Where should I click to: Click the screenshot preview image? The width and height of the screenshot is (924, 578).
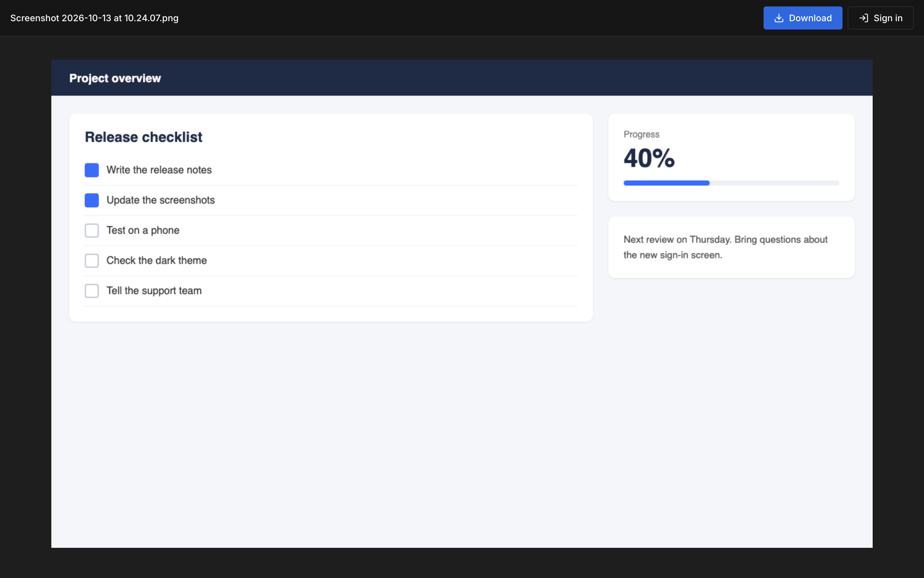click(x=462, y=303)
